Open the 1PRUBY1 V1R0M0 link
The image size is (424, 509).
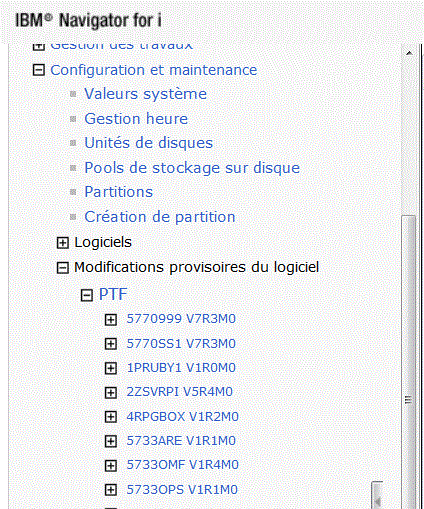click(181, 368)
